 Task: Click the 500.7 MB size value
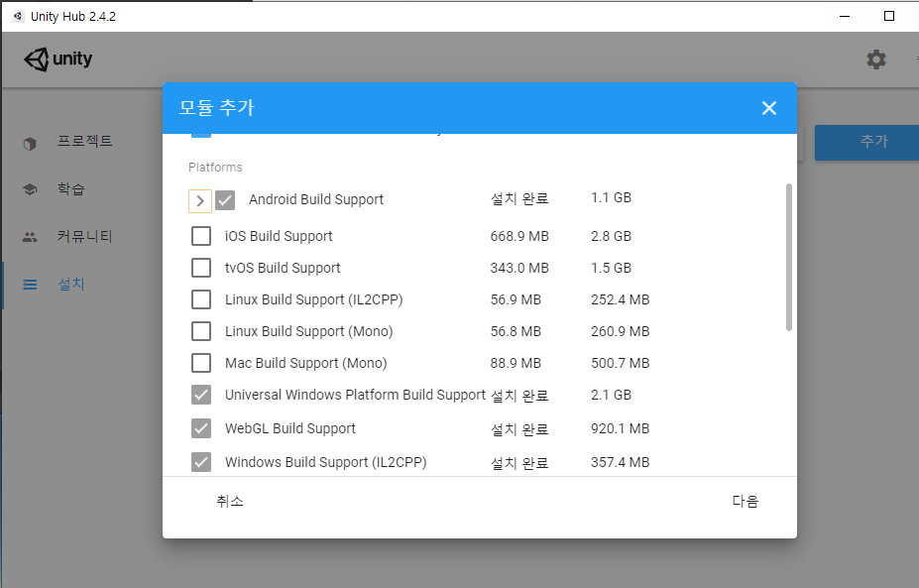620,363
